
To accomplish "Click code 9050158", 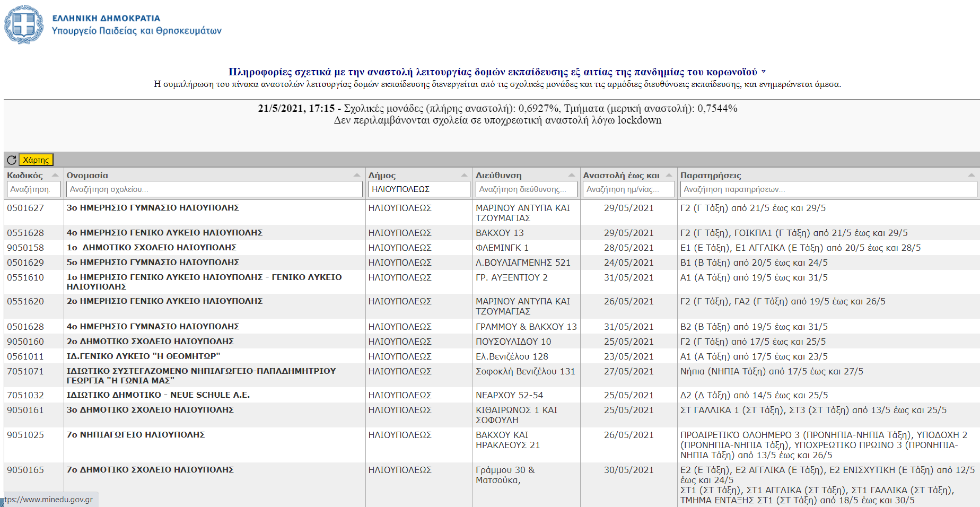I will 25,248.
